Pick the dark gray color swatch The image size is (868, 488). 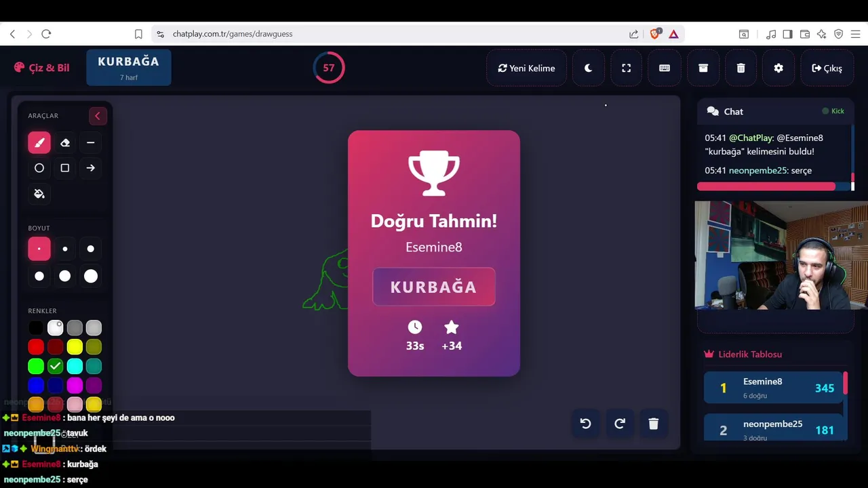click(x=75, y=328)
